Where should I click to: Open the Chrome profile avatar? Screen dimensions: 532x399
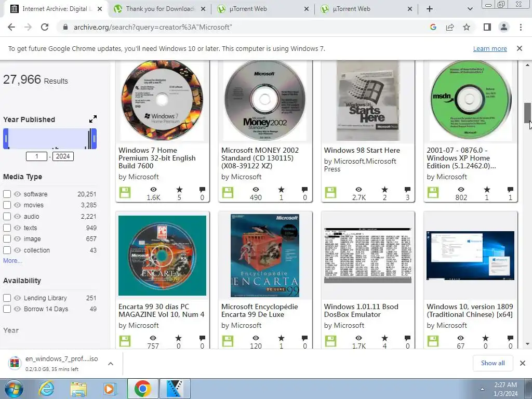[504, 27]
